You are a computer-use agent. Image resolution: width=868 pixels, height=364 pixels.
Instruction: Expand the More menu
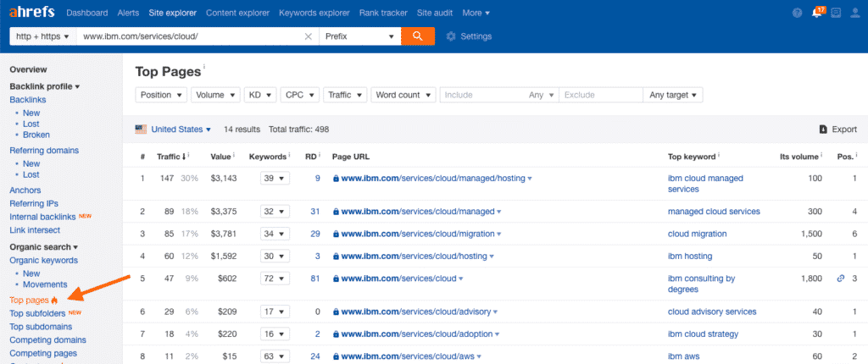(x=476, y=13)
